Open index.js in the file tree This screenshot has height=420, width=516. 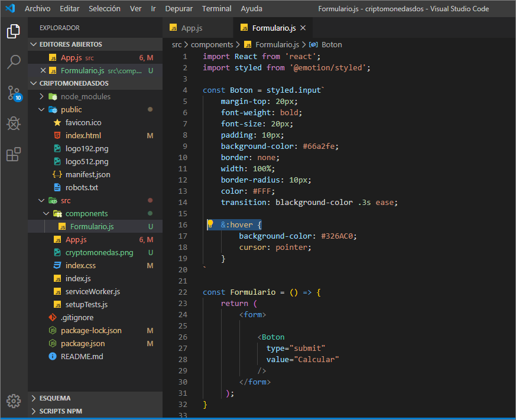[x=95, y=278]
